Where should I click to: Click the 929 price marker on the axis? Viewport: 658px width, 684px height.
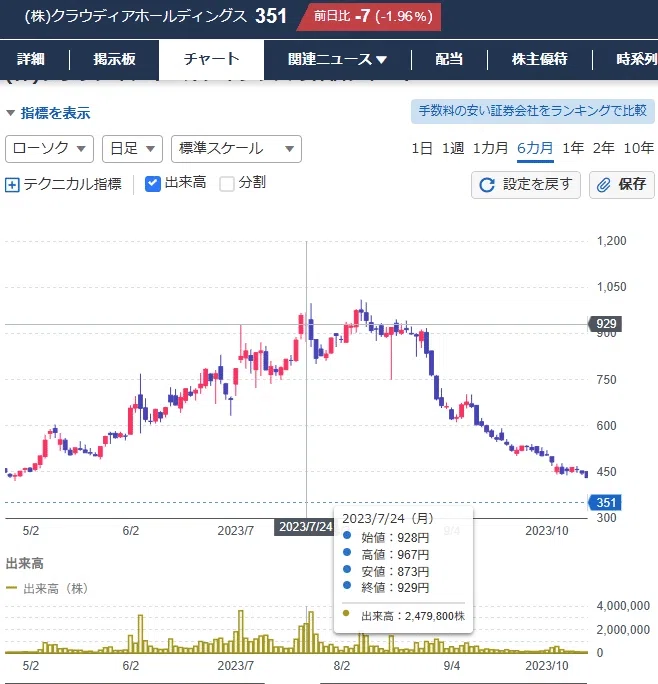point(605,324)
